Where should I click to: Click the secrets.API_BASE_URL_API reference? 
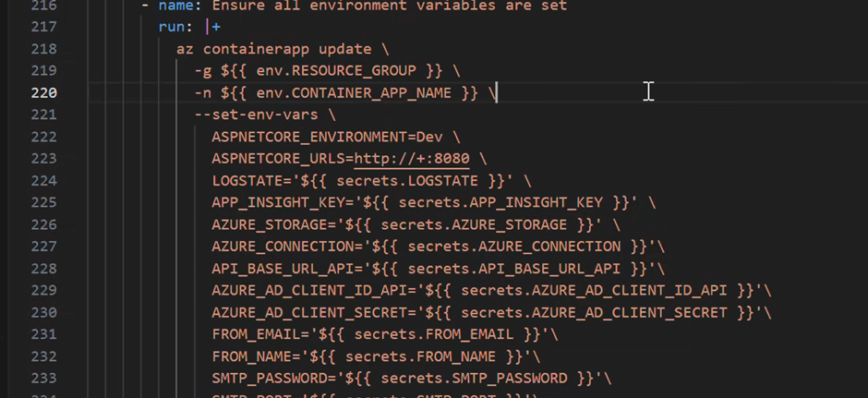(x=513, y=269)
